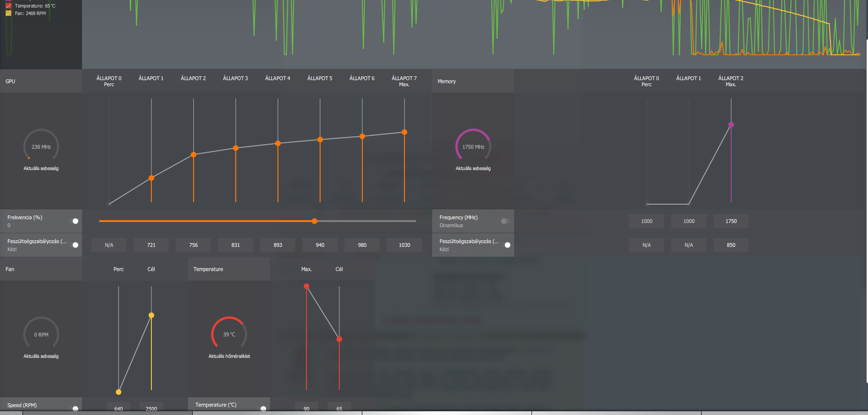868x415 pixels.
Task: Toggle the GPU Frekvencia (%) switch
Action: 74,221
